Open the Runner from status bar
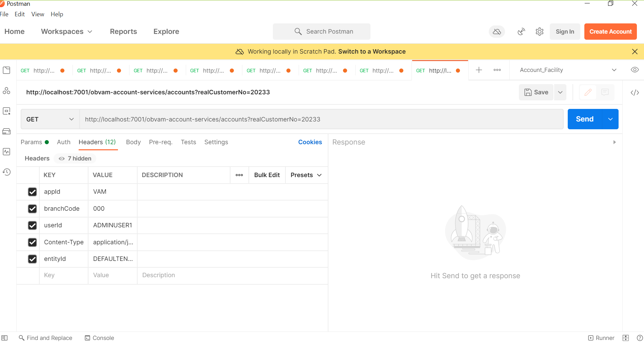The image size is (644, 343). [601, 338]
